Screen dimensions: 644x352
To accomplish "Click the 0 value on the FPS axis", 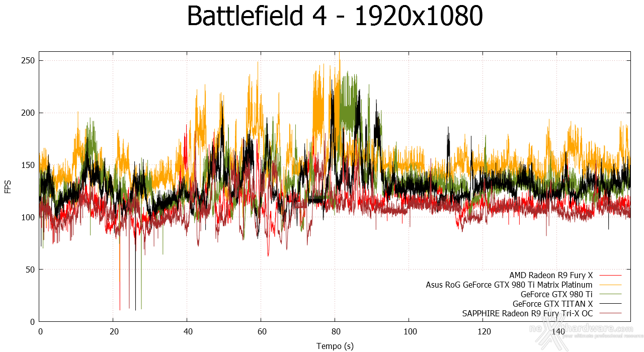I will point(33,322).
